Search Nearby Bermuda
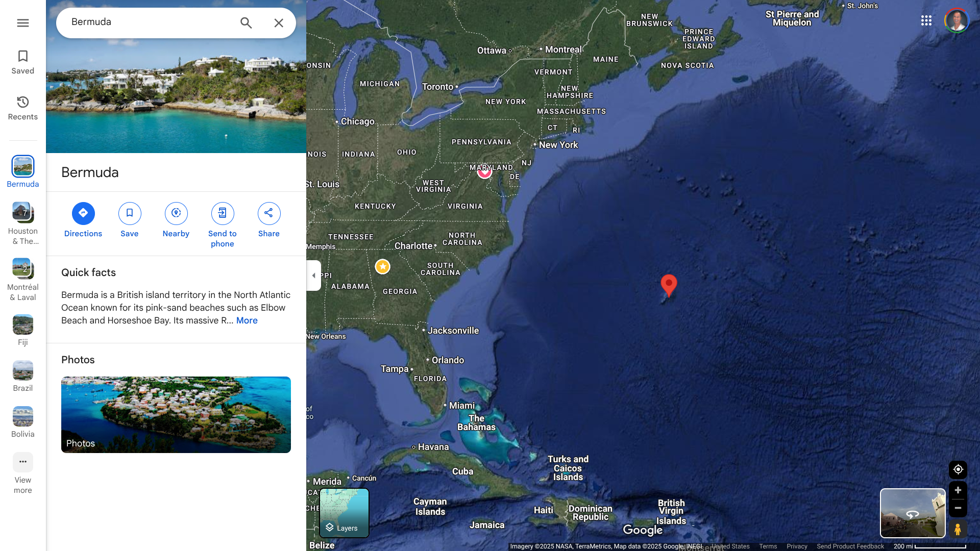The height and width of the screenshot is (551, 980). coord(176,220)
